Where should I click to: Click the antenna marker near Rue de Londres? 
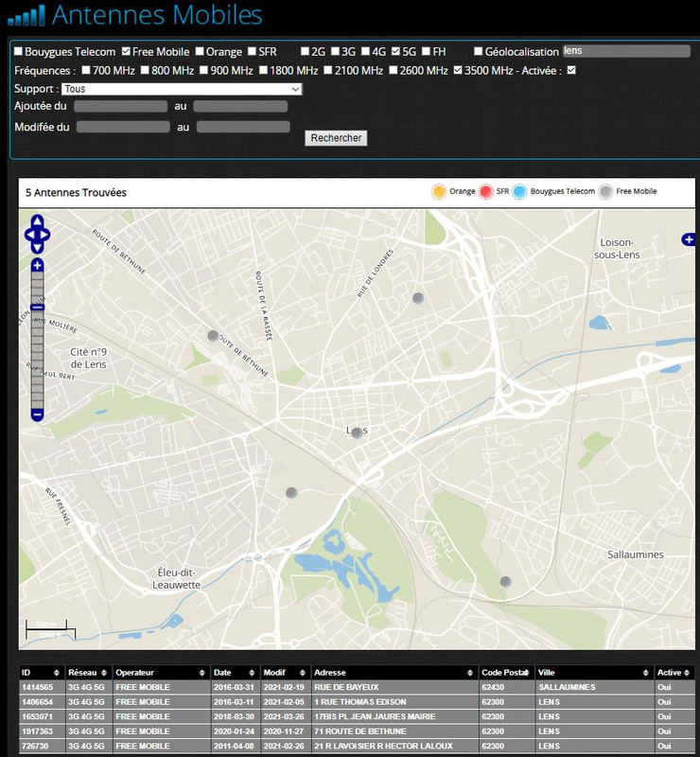418,297
